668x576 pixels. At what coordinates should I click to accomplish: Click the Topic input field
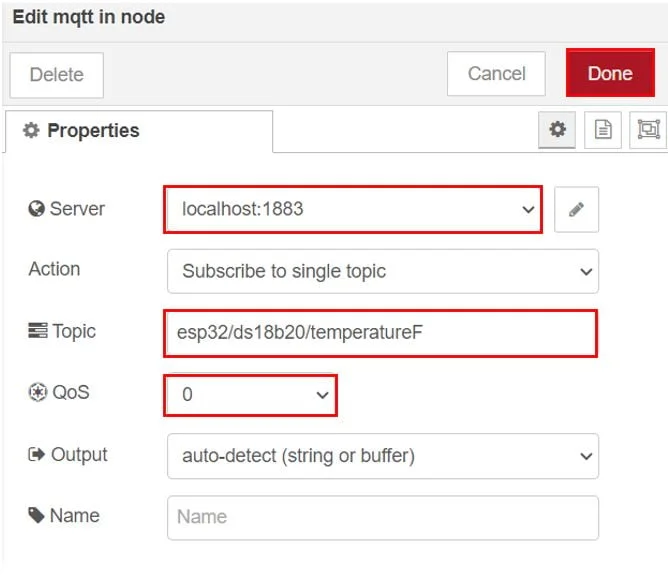click(381, 333)
